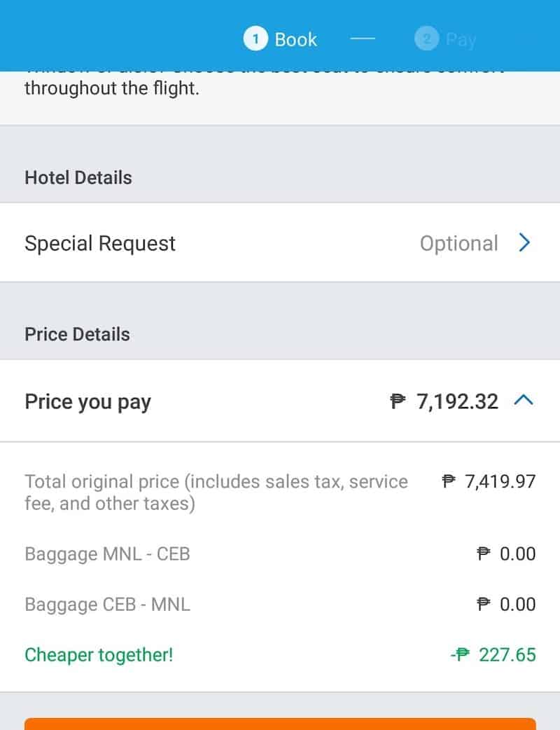560x730 pixels.
Task: Click the peso icon beside 7,192.32
Action: pos(398,401)
